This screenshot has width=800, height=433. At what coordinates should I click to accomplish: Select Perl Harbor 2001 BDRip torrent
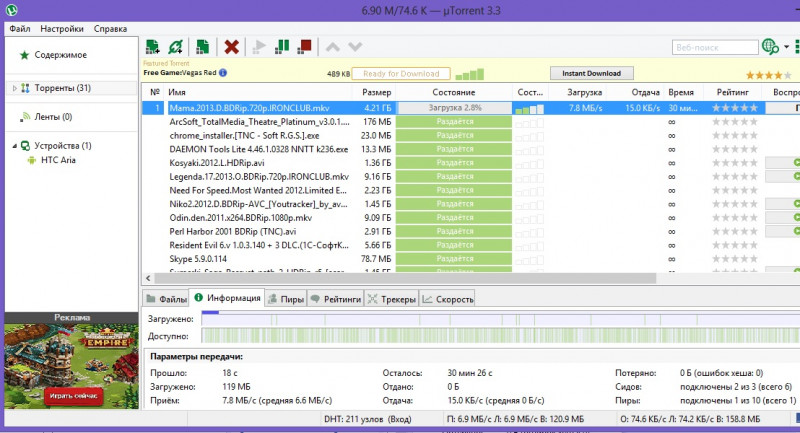(233, 232)
